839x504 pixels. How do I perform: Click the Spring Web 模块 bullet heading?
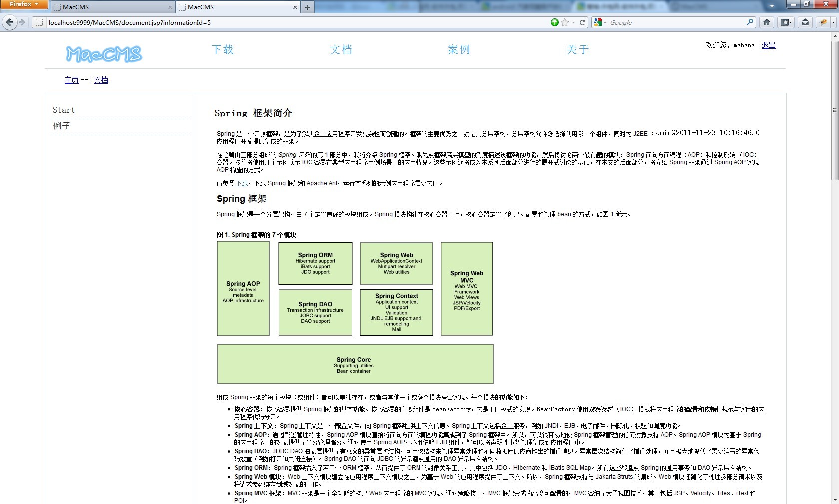259,477
